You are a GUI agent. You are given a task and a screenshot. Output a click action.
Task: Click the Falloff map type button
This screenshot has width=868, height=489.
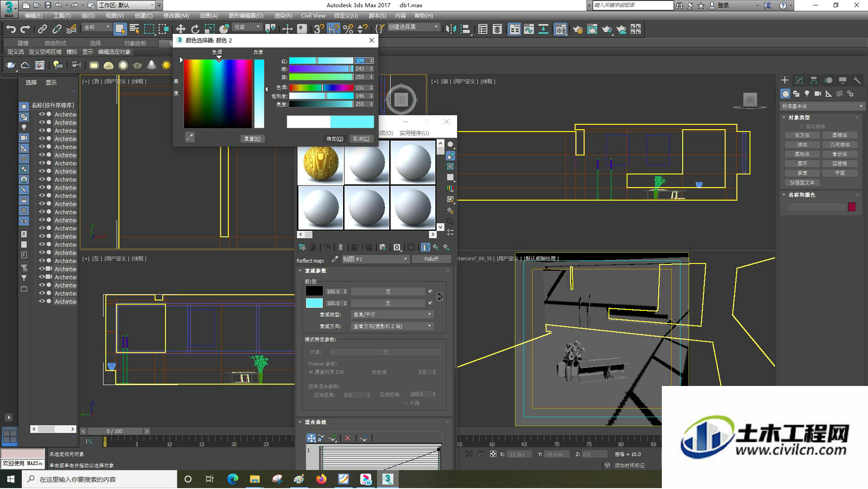[431, 259]
